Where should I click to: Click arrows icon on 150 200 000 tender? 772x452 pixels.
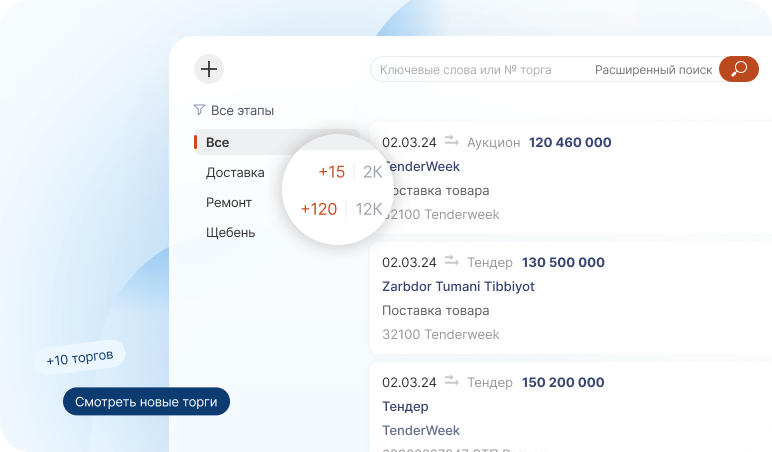(x=452, y=382)
